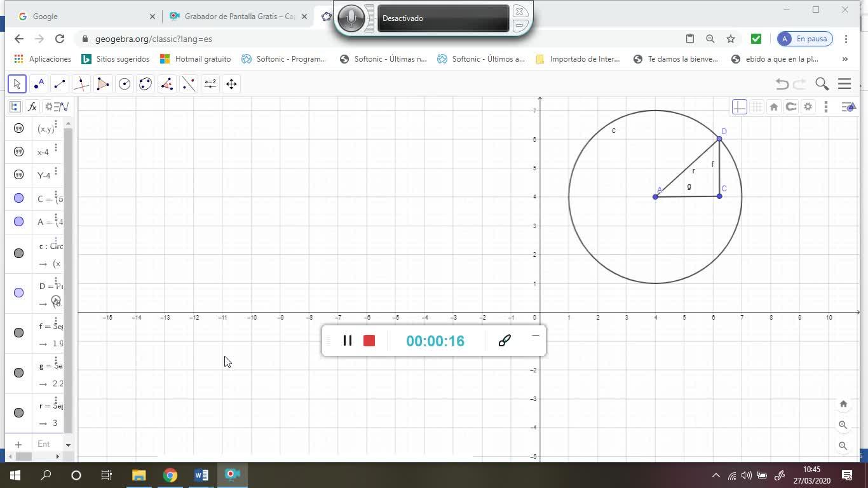The image size is (868, 488).
Task: Open point snapping magnet options
Action: 791,107
